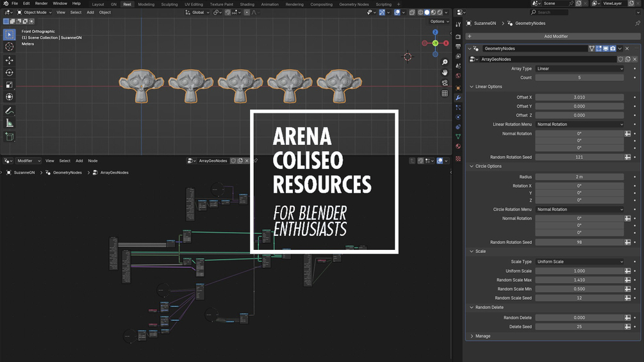The height and width of the screenshot is (362, 644).
Task: Open the Global transform orientation dropdown
Action: click(197, 12)
